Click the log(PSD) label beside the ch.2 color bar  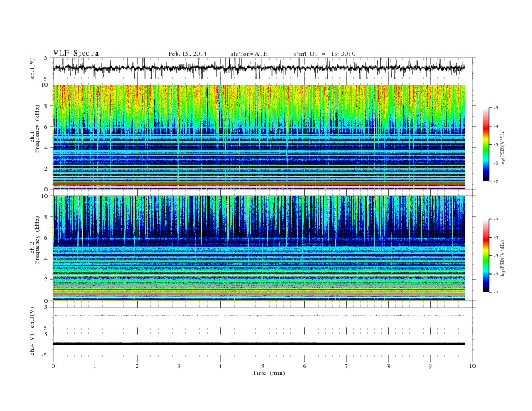click(x=502, y=259)
